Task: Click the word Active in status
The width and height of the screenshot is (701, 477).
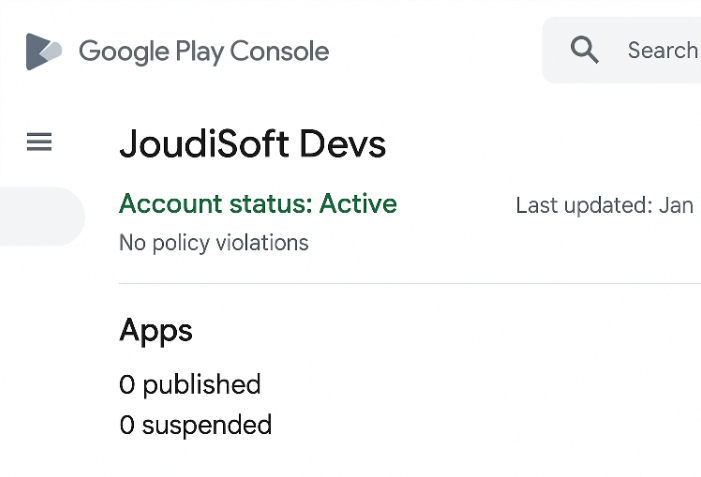Action: pyautogui.click(x=358, y=204)
